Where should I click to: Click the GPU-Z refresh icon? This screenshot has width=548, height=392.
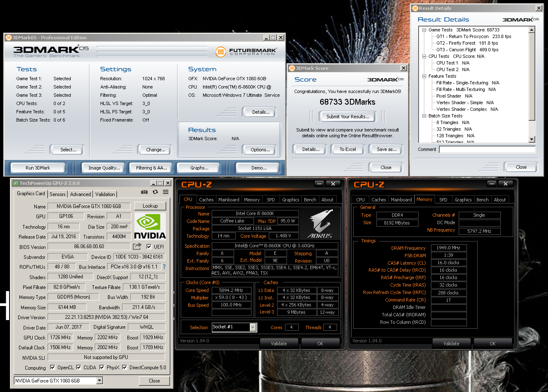click(155, 192)
